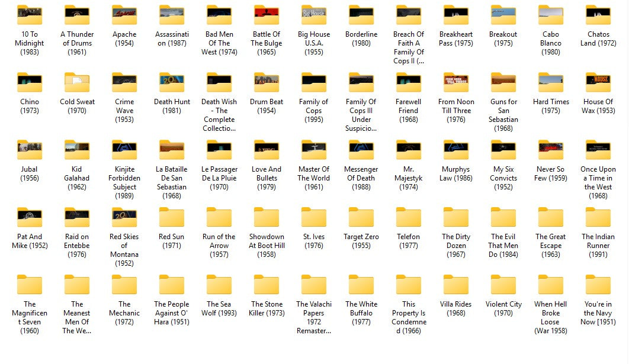Click the Apache (1954) folder icon
The image size is (629, 364).
click(124, 15)
